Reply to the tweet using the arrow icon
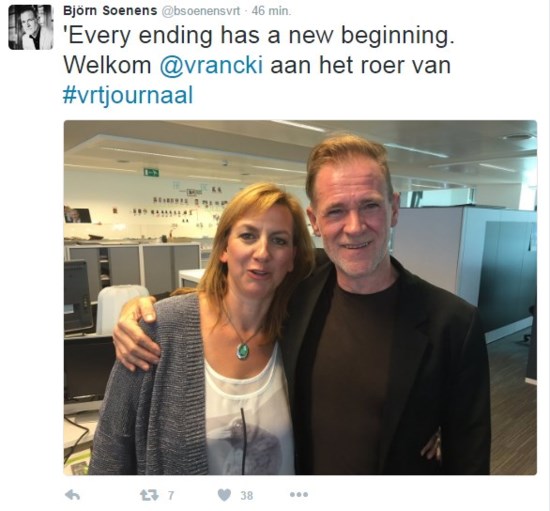The width and height of the screenshot is (550, 511). [x=73, y=495]
